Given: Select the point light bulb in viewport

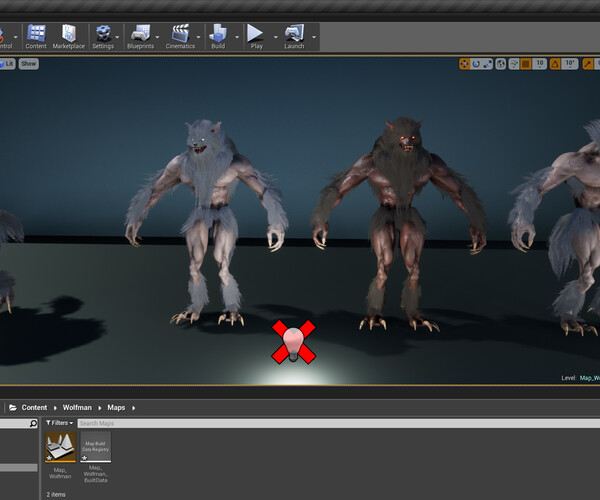Looking at the screenshot, I should (293, 342).
